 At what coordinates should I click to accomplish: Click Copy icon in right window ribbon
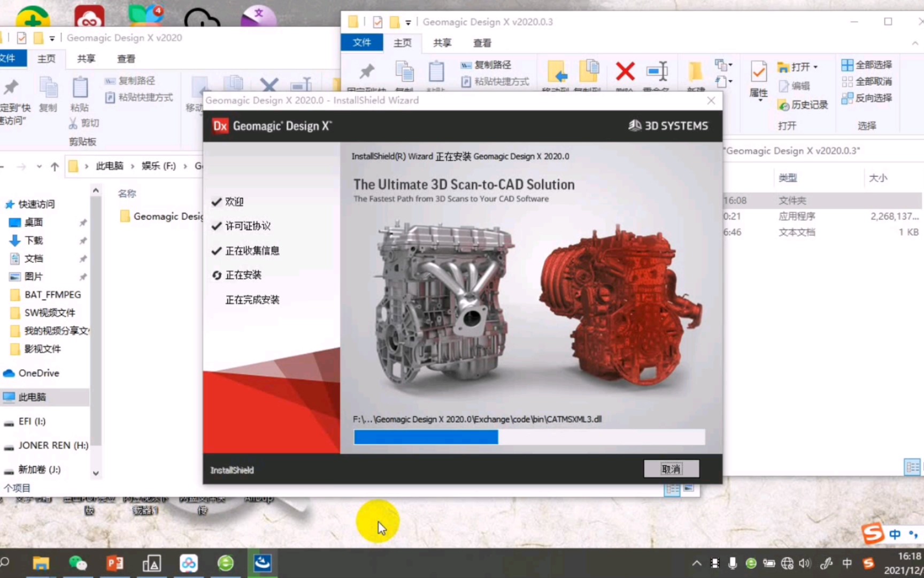pos(404,71)
